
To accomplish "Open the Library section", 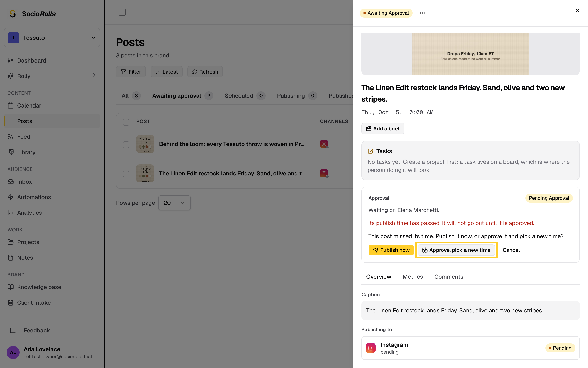I will coord(52,152).
